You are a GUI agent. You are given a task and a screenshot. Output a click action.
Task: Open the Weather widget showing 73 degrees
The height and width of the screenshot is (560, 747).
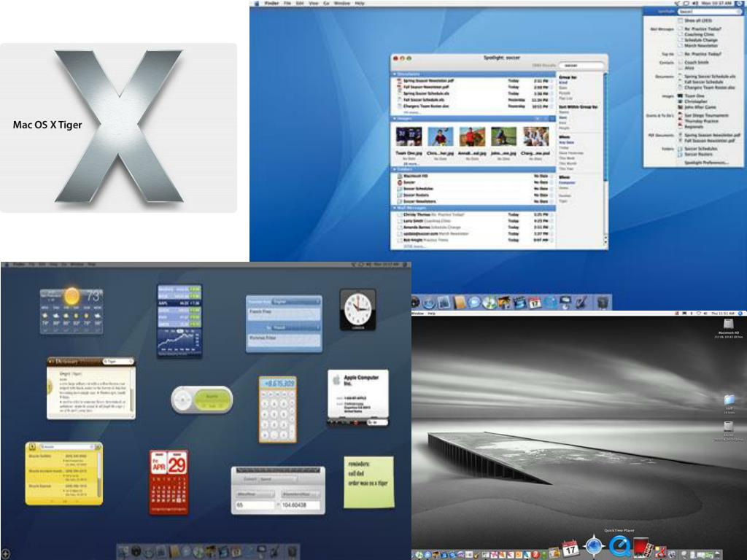tap(71, 309)
